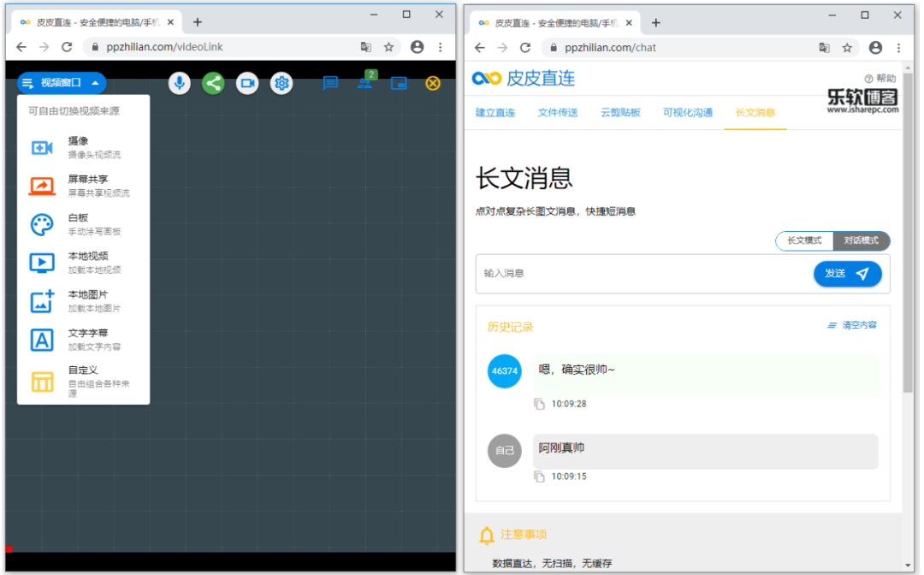The width and height of the screenshot is (924, 575).
Task: Click the palette icon beside 白板
Action: click(x=42, y=224)
